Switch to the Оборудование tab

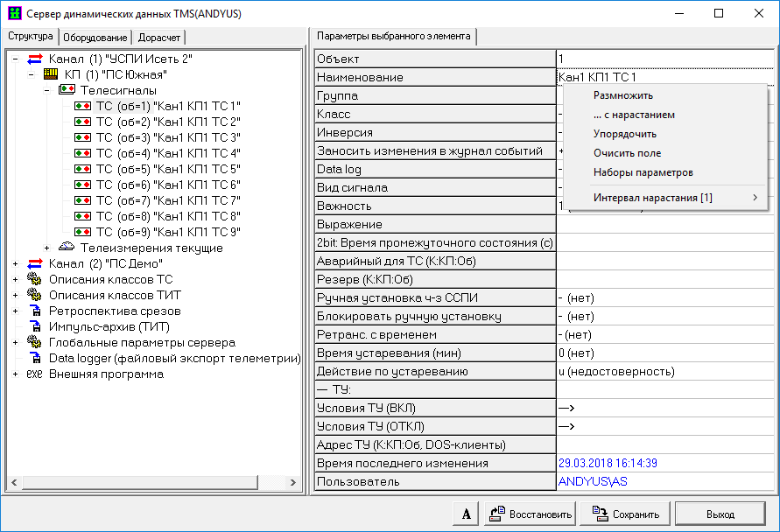[x=95, y=38]
